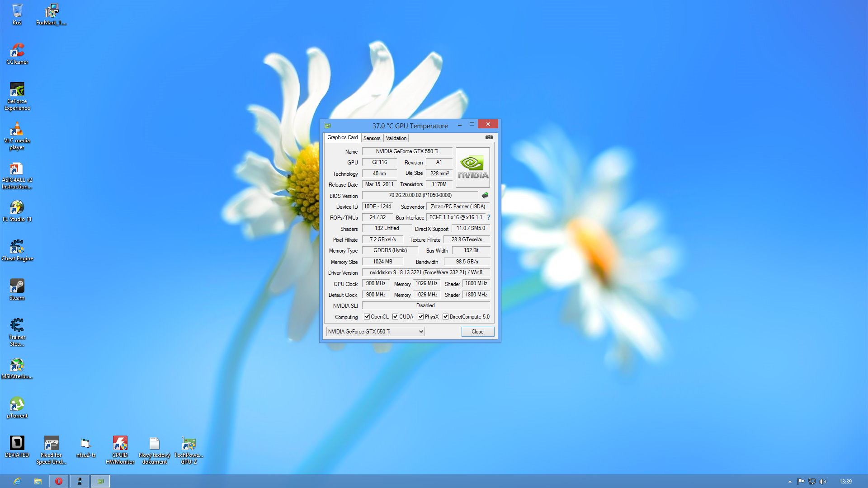
Task: Select the Cheat Engine desktop icon
Action: tap(17, 250)
